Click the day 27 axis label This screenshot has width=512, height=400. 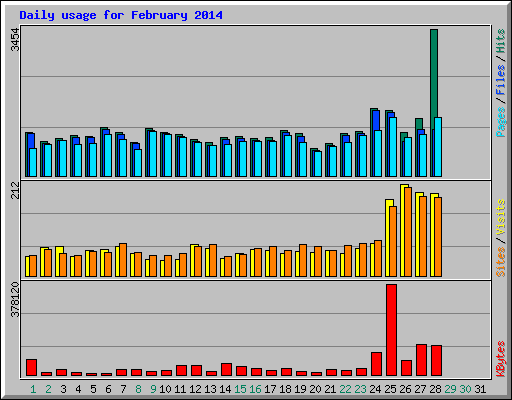coord(420,389)
